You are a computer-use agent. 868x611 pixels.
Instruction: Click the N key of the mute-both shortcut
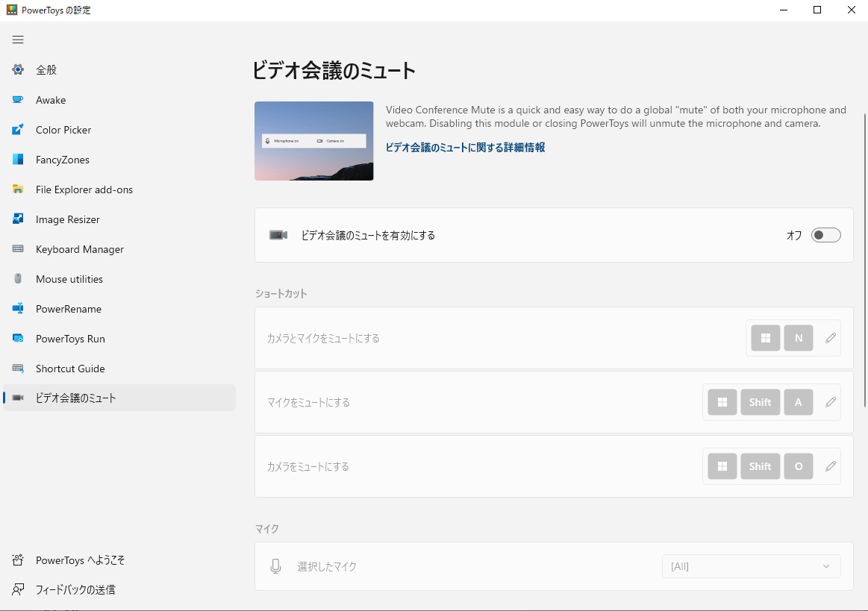[799, 338]
